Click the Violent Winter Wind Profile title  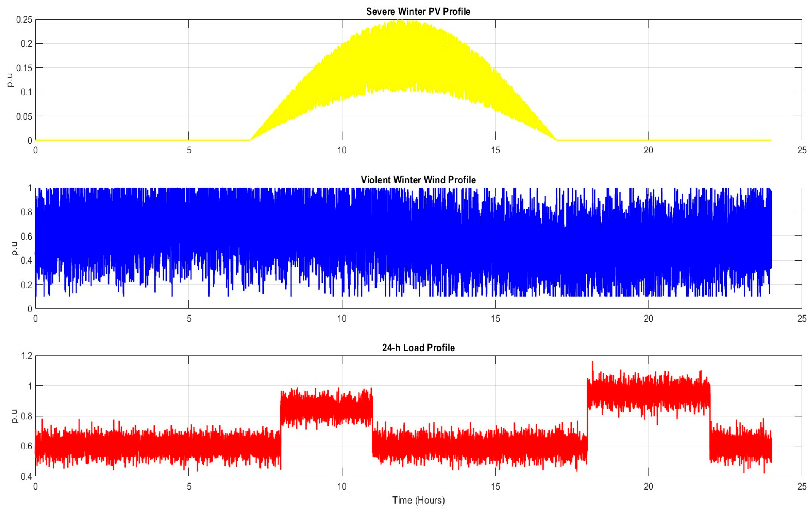tap(418, 180)
